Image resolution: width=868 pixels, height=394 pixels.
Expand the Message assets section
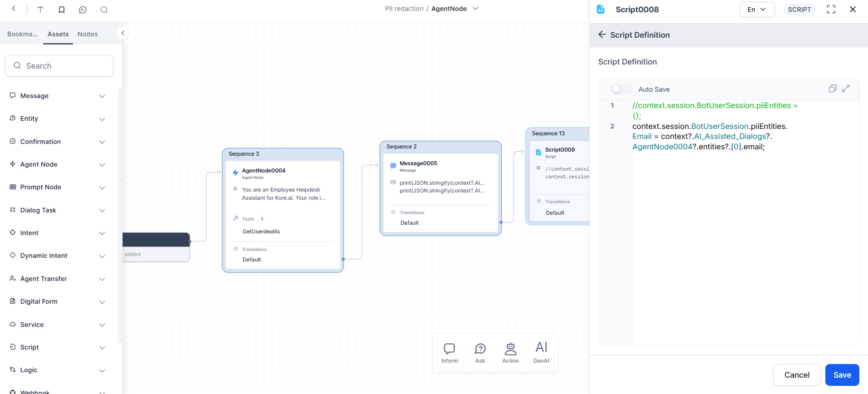click(102, 96)
